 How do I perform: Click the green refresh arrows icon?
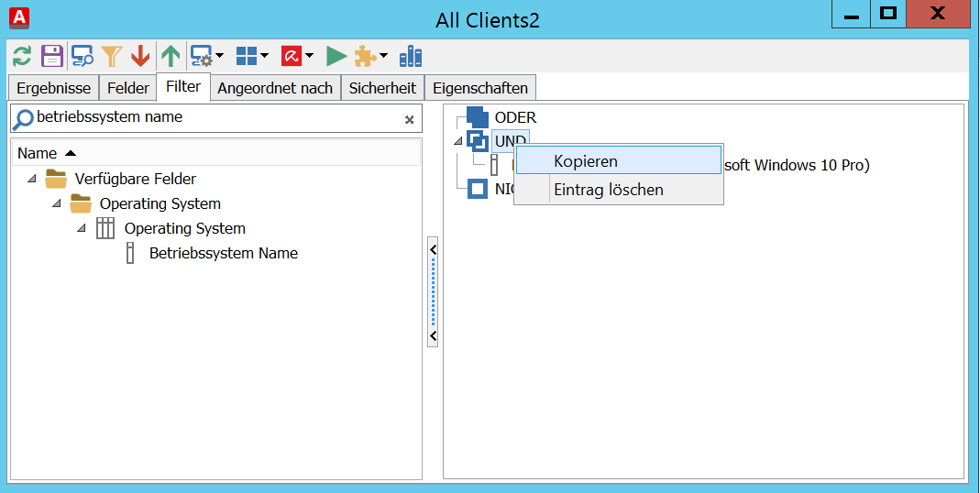click(x=22, y=57)
